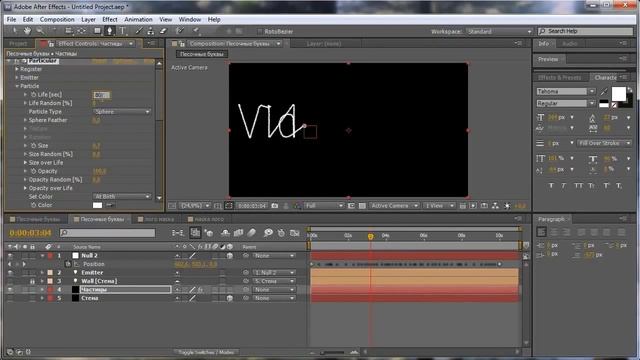Open the Workspace Standard dropdown
640x360 pixels.
click(499, 31)
